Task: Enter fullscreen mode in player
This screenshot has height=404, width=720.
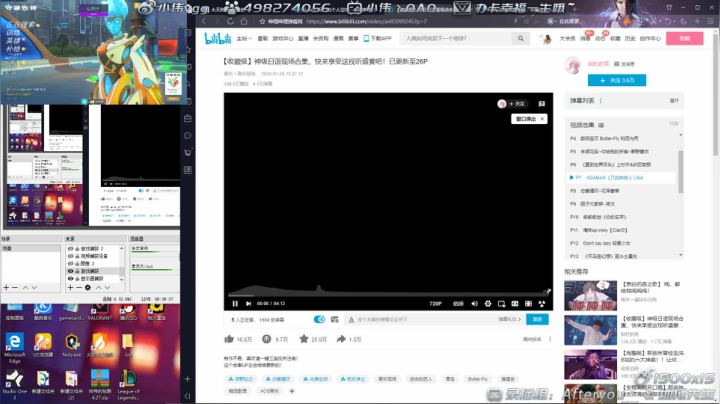Action: (x=542, y=303)
